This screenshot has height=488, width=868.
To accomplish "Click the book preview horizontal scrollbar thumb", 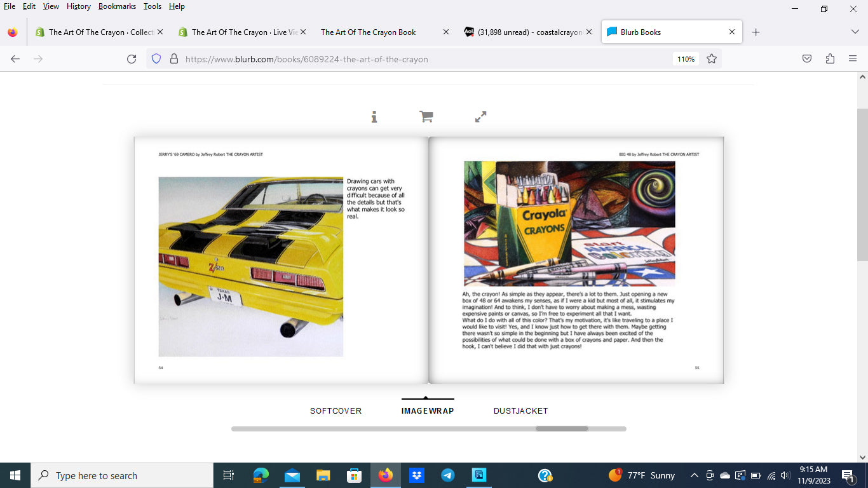I will [562, 429].
